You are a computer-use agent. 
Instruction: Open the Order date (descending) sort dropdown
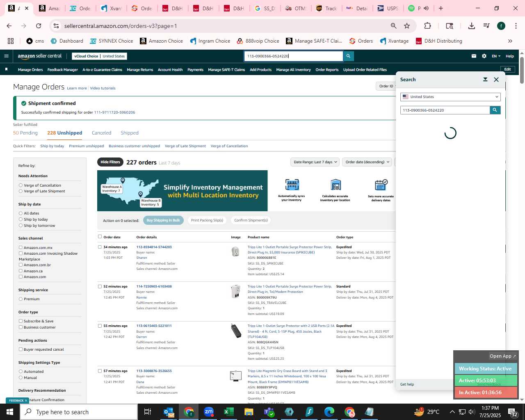(367, 162)
